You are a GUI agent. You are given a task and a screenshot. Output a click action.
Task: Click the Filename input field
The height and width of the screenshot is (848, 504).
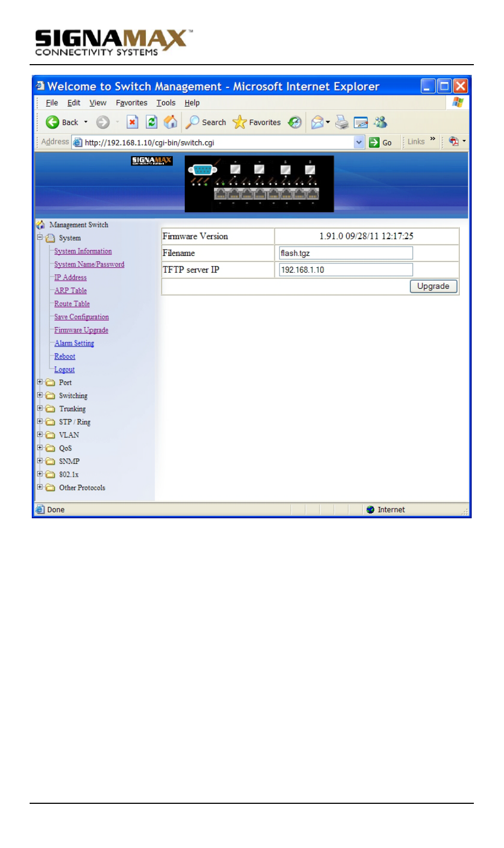point(346,253)
